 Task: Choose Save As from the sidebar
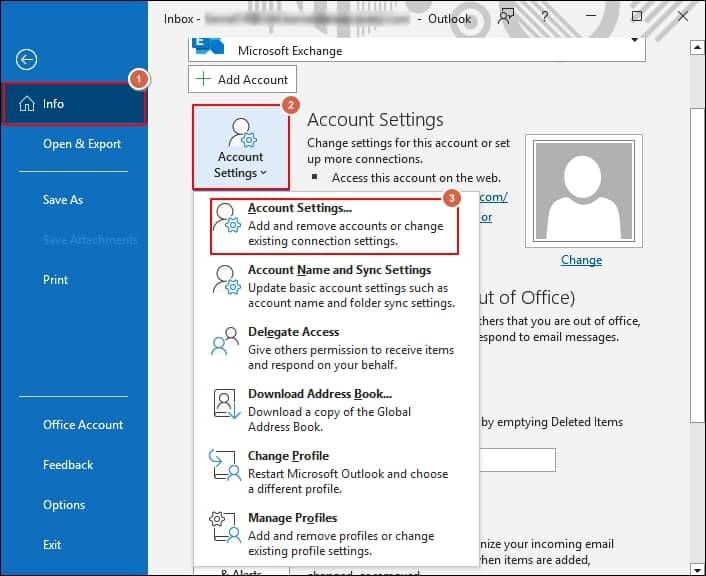pyautogui.click(x=63, y=200)
